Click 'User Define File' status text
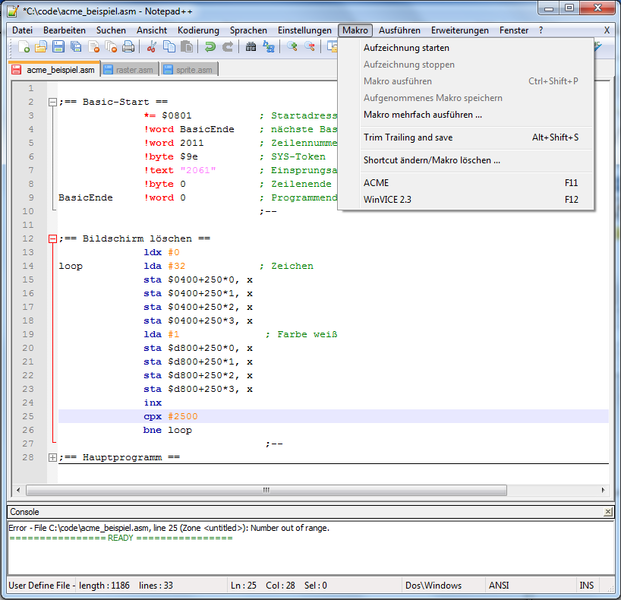Image resolution: width=621 pixels, height=600 pixels. pyautogui.click(x=39, y=586)
